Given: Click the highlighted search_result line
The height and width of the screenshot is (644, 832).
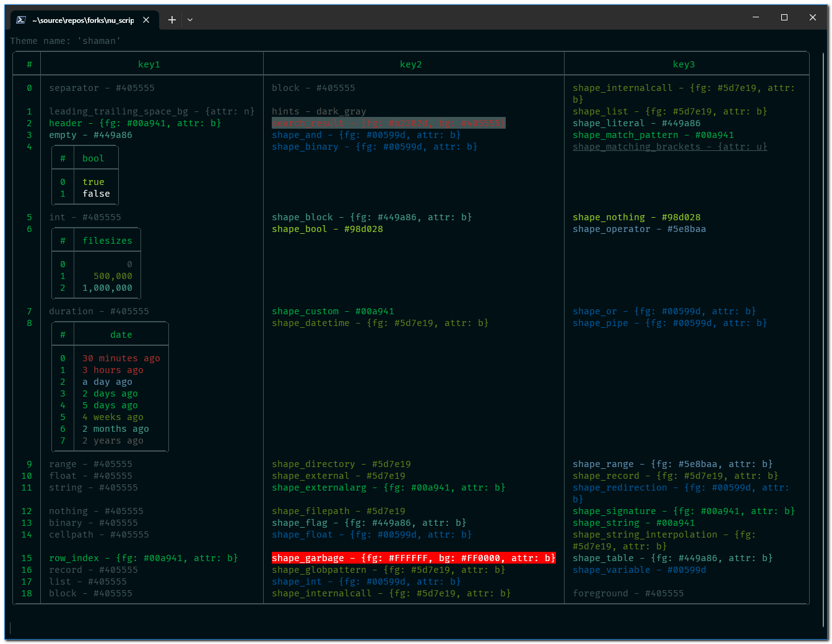Looking at the screenshot, I should [389, 123].
